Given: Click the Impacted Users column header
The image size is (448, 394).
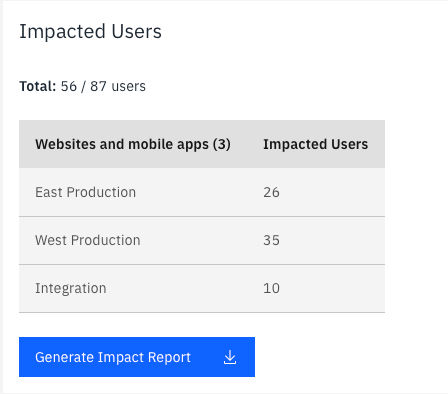Looking at the screenshot, I should click(316, 144).
